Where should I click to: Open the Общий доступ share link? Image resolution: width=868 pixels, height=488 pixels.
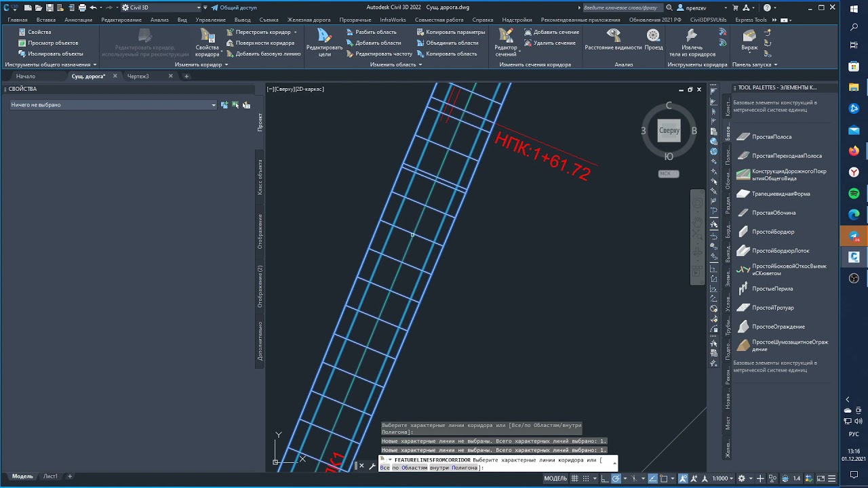[x=233, y=7]
